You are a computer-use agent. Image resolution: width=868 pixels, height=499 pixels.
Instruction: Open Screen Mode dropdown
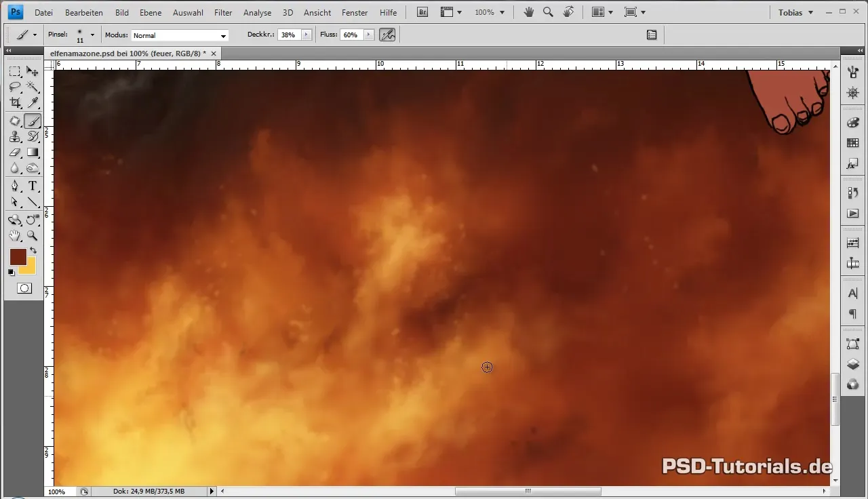pyautogui.click(x=634, y=12)
